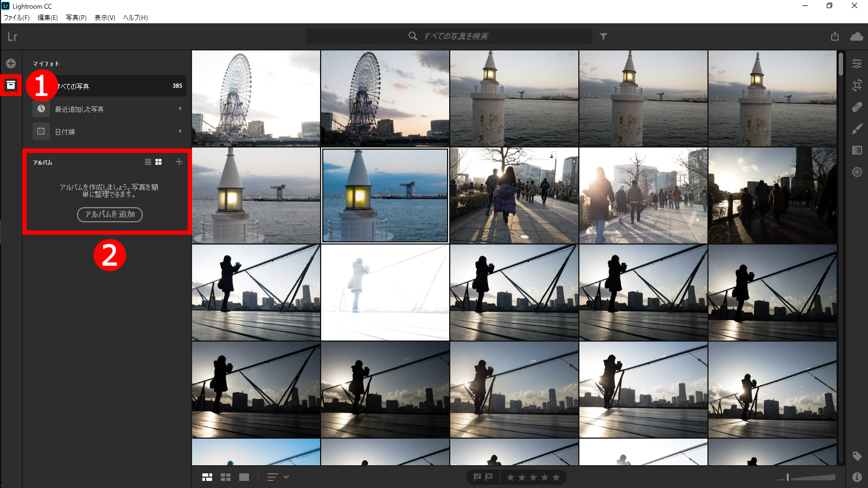Switch to square grid view

pos(226,477)
